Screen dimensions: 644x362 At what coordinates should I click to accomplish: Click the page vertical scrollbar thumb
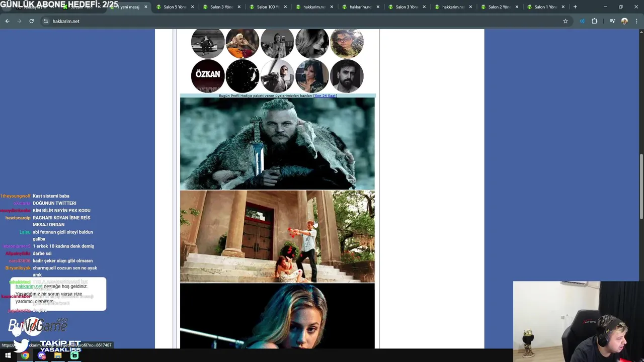[641, 186]
